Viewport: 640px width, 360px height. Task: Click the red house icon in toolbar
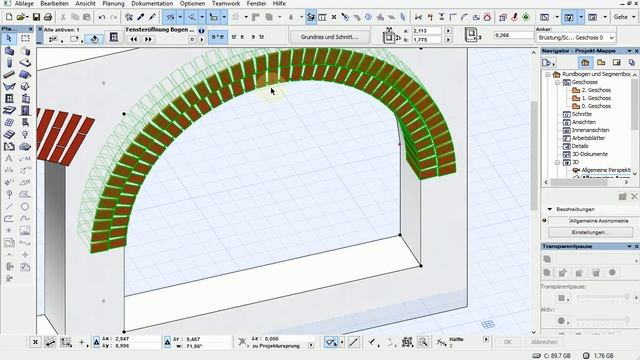(x=487, y=17)
